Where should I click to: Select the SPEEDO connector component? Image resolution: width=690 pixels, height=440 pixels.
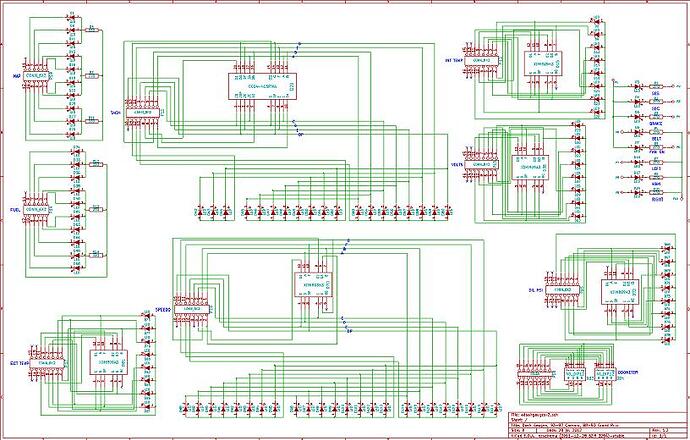tap(191, 310)
